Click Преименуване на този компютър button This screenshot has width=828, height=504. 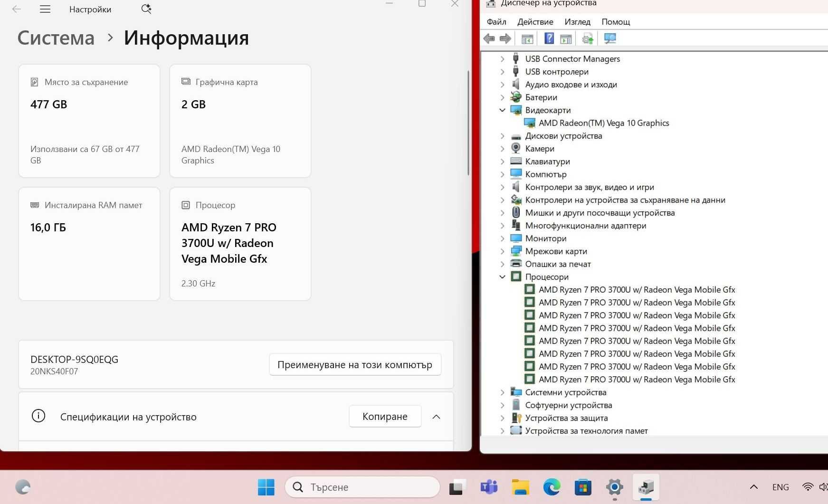355,365
